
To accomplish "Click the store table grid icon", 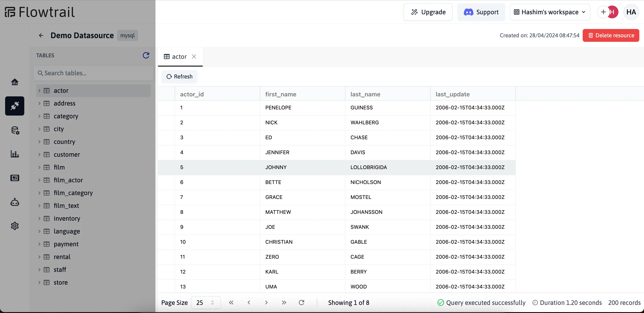I will (x=47, y=283).
